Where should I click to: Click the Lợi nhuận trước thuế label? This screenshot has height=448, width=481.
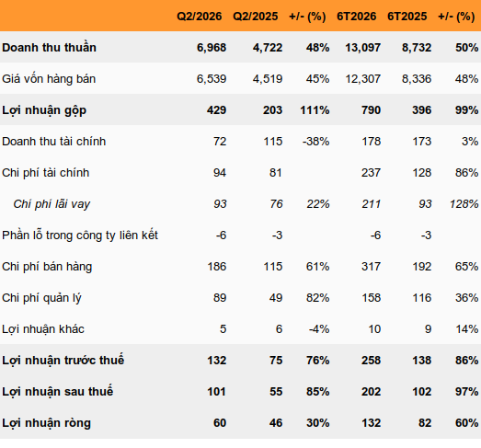pyautogui.click(x=63, y=361)
